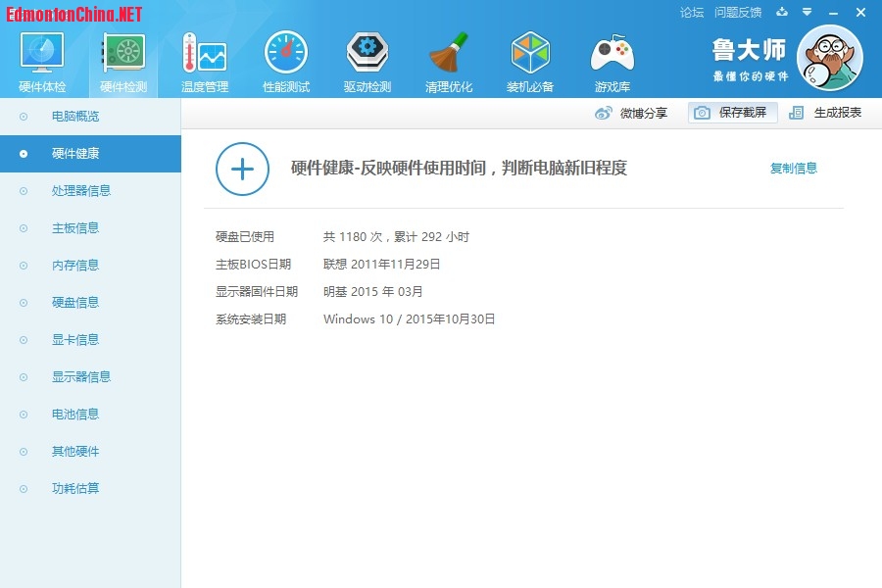882x588 pixels.
Task: Click the 复制信息 link
Action: point(793,169)
